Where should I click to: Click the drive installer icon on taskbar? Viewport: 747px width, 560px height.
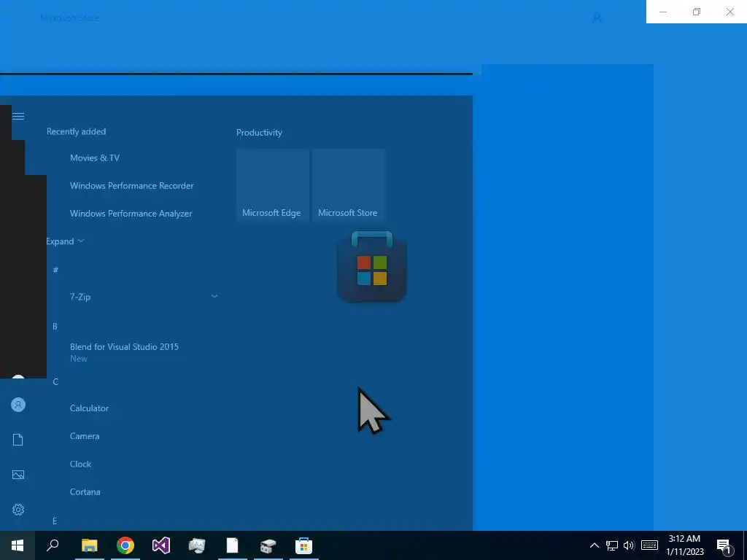tap(268, 545)
